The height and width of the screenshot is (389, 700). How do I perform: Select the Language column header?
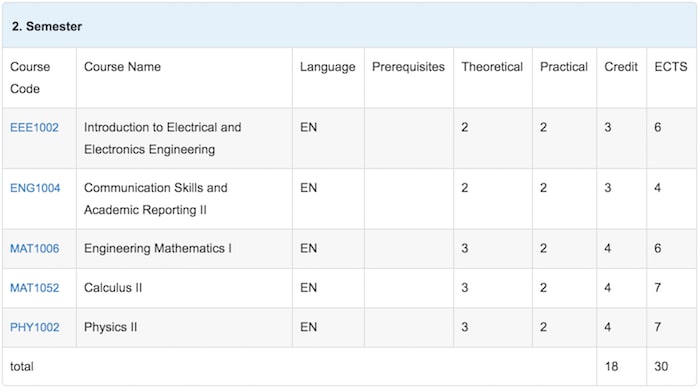click(328, 67)
